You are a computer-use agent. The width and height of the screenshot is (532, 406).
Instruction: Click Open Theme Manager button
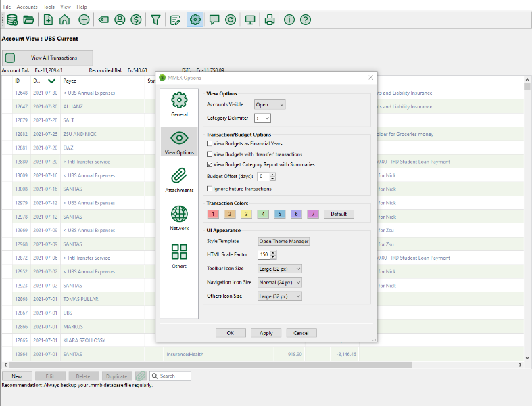[x=284, y=241]
